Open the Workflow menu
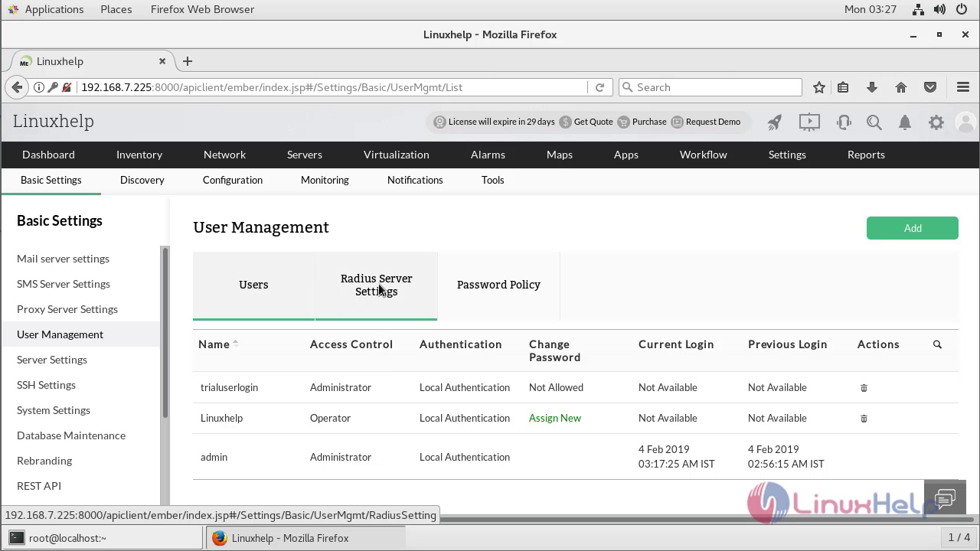The image size is (980, 551). 704,155
